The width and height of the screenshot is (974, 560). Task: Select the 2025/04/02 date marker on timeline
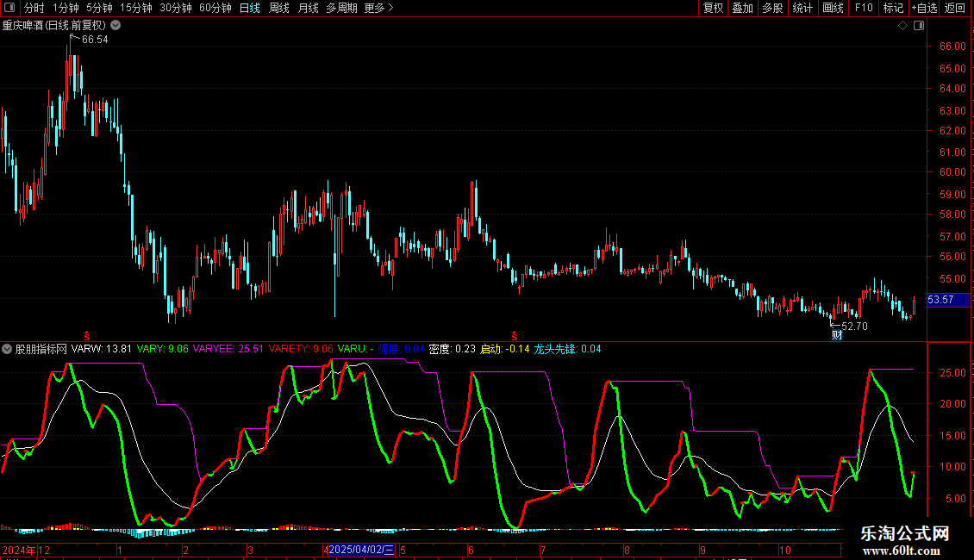(x=361, y=550)
